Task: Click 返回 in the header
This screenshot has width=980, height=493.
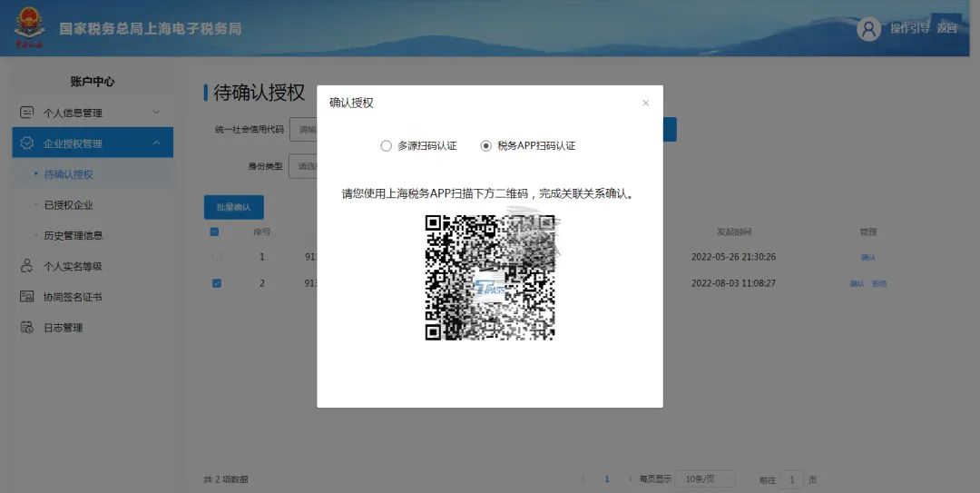Action: point(946,28)
